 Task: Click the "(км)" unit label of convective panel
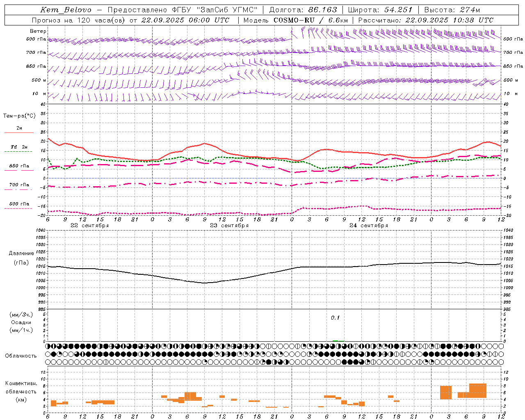tap(21, 399)
